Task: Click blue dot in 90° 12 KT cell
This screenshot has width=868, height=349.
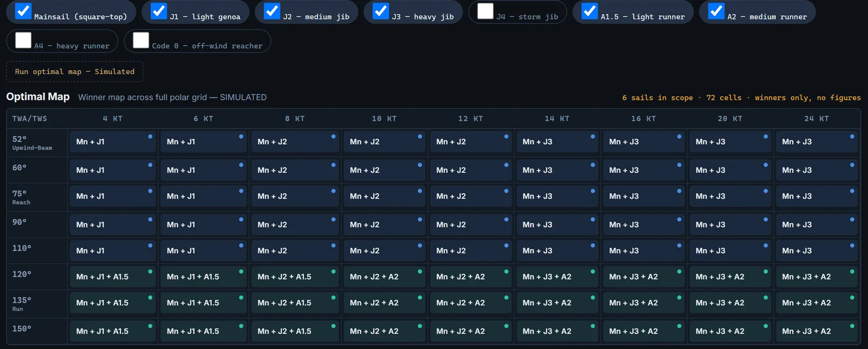Action: (506, 219)
